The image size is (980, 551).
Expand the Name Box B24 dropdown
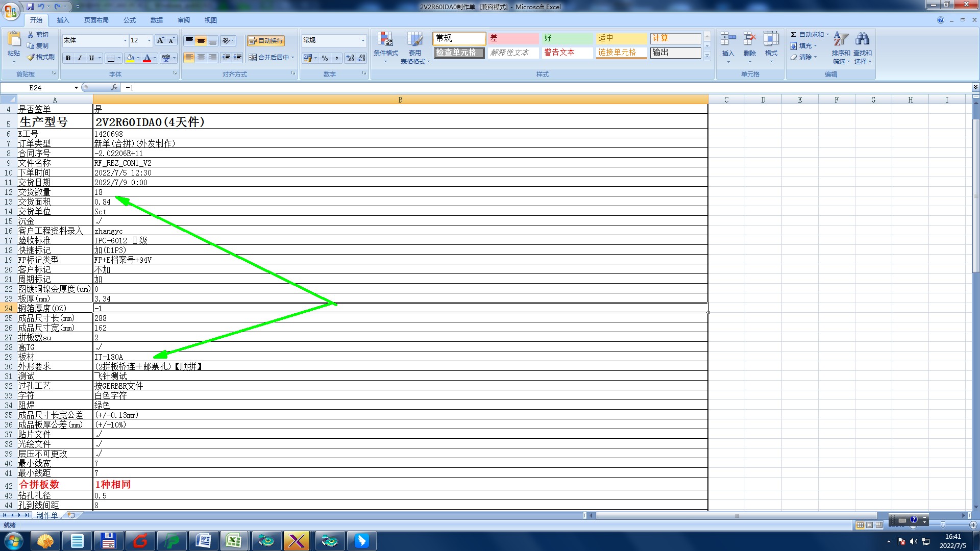coord(76,88)
